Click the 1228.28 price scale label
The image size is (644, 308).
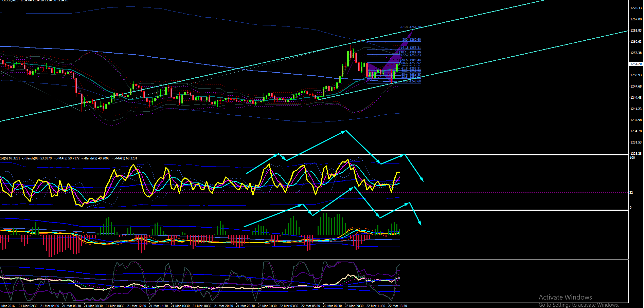636,154
